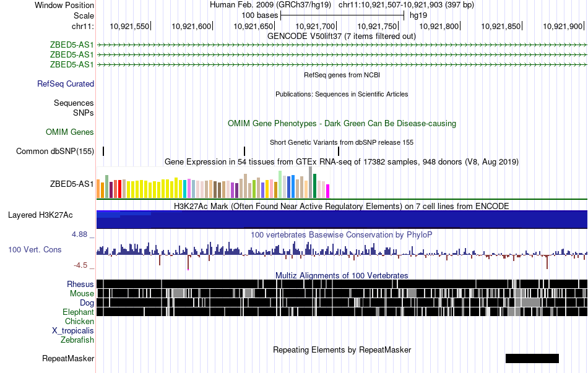The width and height of the screenshot is (588, 373).
Task: Click the magenta GTEx bar at the end
Action: click(x=328, y=191)
